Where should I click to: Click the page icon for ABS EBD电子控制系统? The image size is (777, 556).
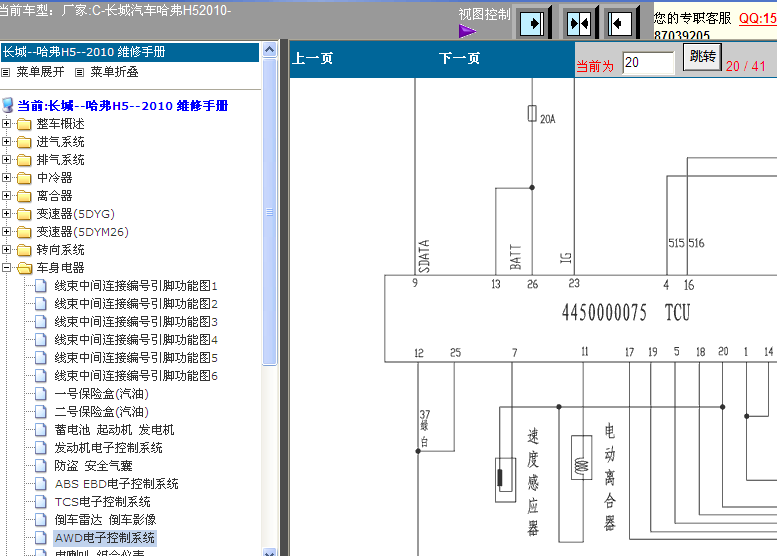coord(41,484)
